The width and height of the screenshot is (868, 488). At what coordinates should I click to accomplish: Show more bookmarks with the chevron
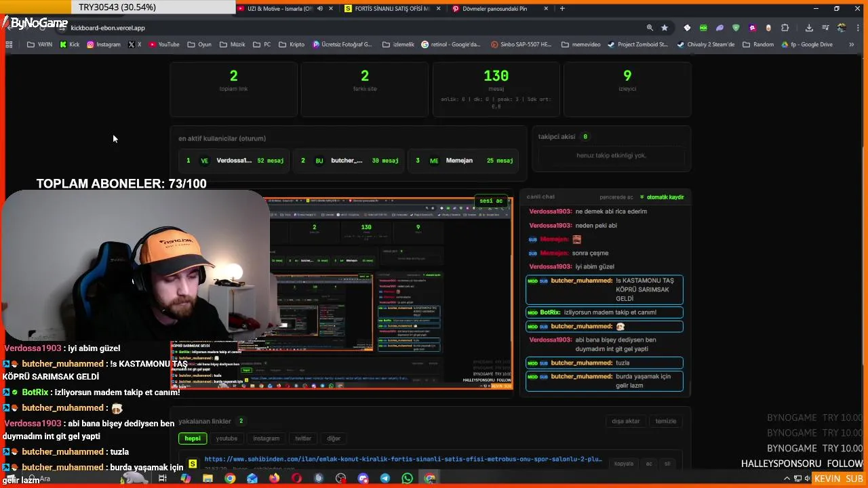tap(851, 45)
